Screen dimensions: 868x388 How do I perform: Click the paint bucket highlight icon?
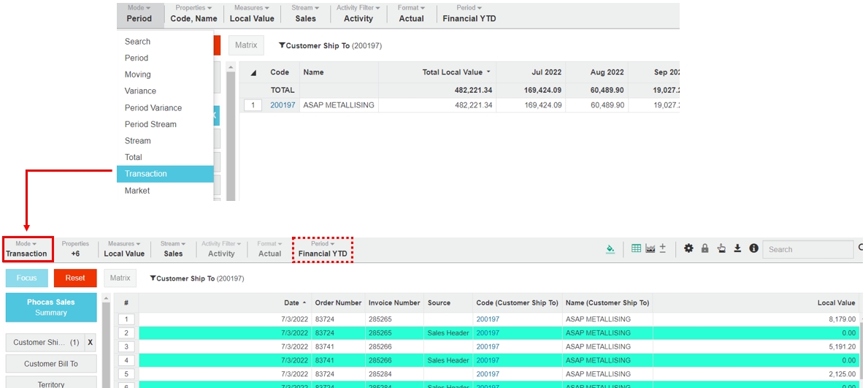[x=610, y=249]
